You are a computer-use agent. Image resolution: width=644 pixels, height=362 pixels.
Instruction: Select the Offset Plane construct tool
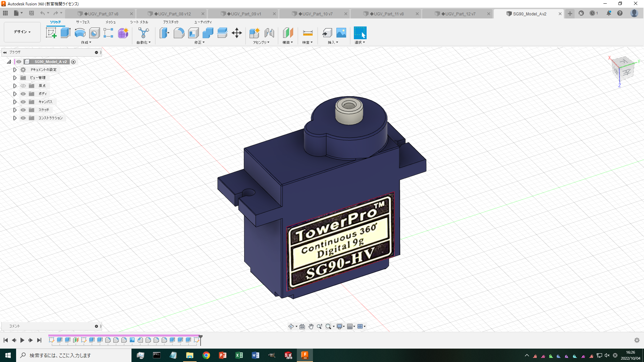pos(288,33)
